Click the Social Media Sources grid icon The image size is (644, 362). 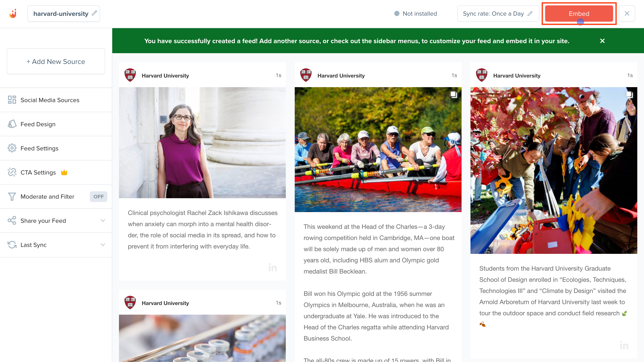pyautogui.click(x=12, y=100)
